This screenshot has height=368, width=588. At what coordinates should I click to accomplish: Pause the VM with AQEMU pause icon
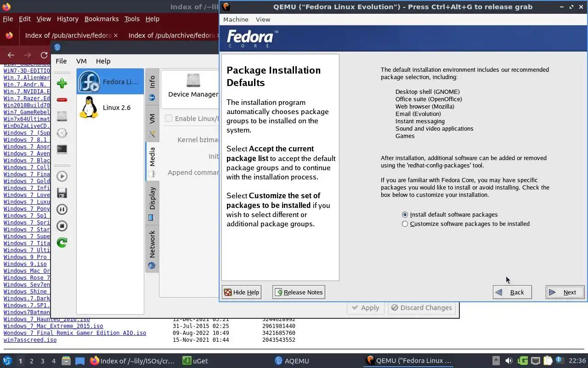pyautogui.click(x=62, y=209)
